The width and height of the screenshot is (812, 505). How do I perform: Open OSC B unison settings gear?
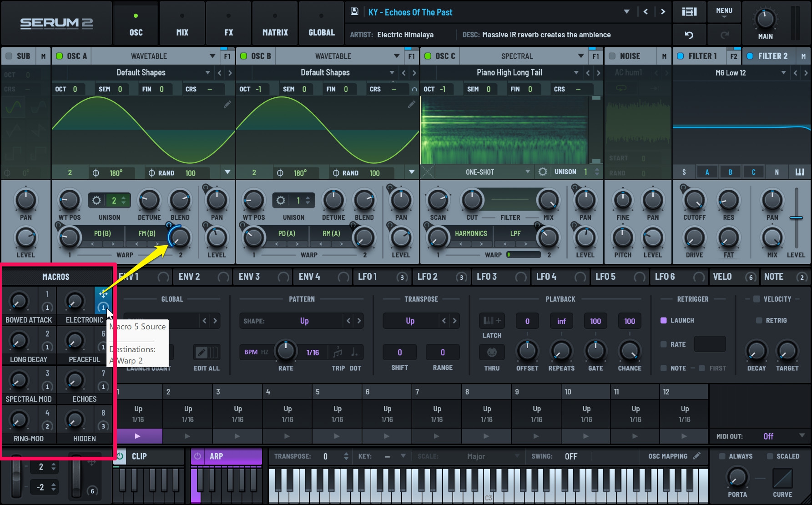tap(281, 200)
